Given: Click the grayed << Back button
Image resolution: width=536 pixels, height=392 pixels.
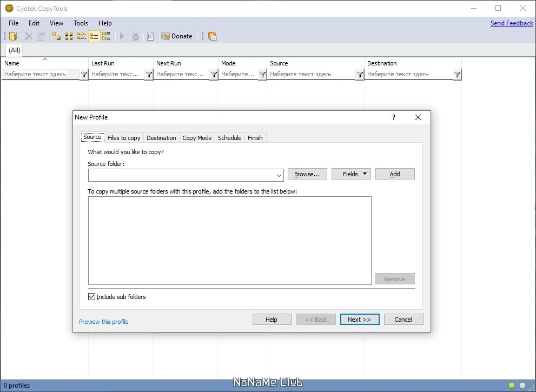Looking at the screenshot, I should (316, 320).
